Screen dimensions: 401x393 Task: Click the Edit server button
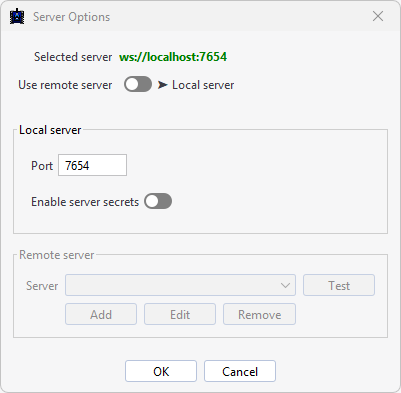pyautogui.click(x=180, y=314)
